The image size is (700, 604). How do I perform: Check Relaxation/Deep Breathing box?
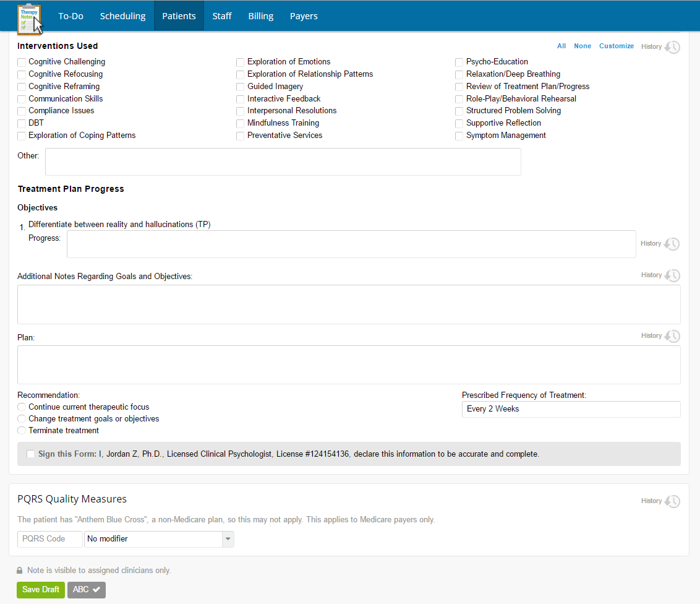[x=459, y=75]
